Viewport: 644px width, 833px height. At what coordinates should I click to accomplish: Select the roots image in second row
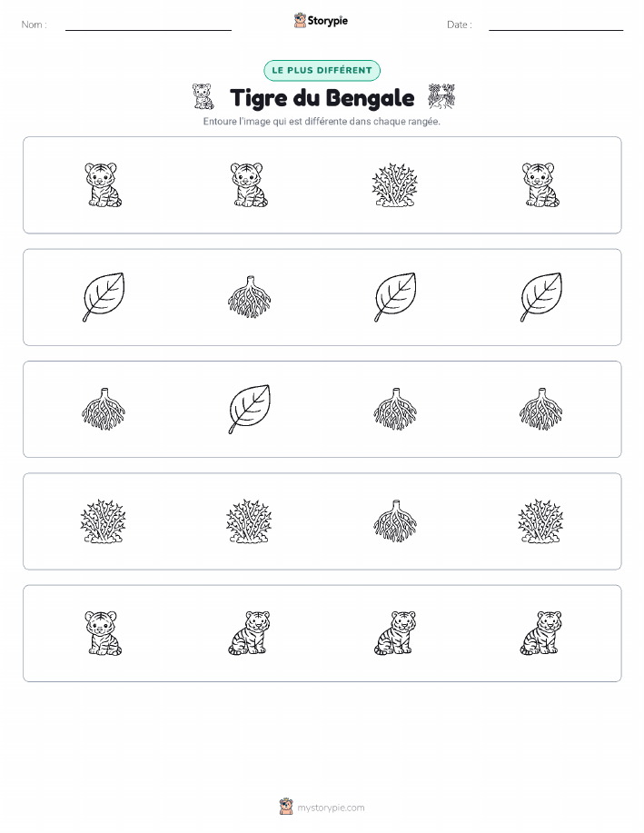point(249,297)
